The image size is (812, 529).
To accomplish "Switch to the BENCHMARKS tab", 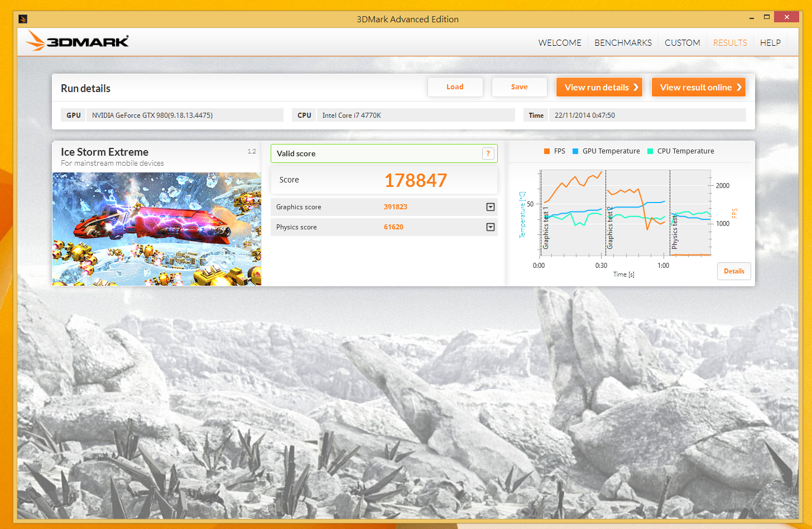I will coord(623,42).
